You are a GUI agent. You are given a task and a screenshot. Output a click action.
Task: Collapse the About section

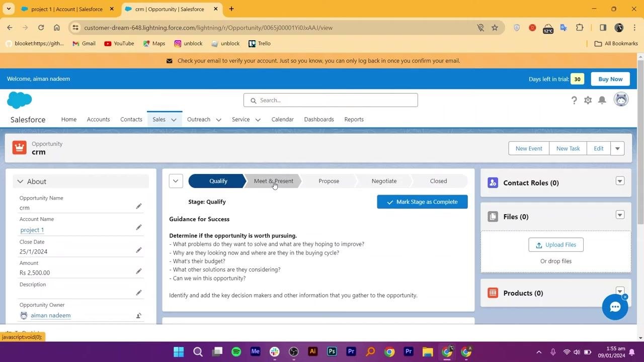coord(20,182)
